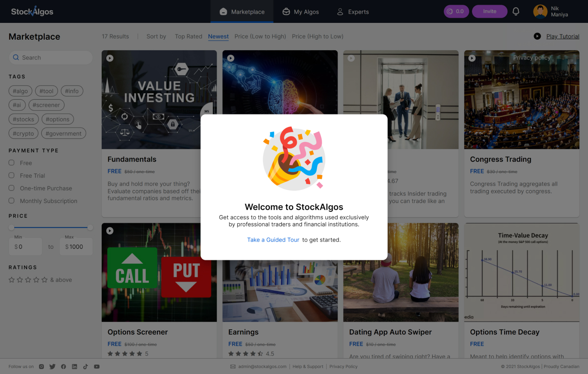
Task: Click the StockAlgos logo
Action: coord(32,11)
